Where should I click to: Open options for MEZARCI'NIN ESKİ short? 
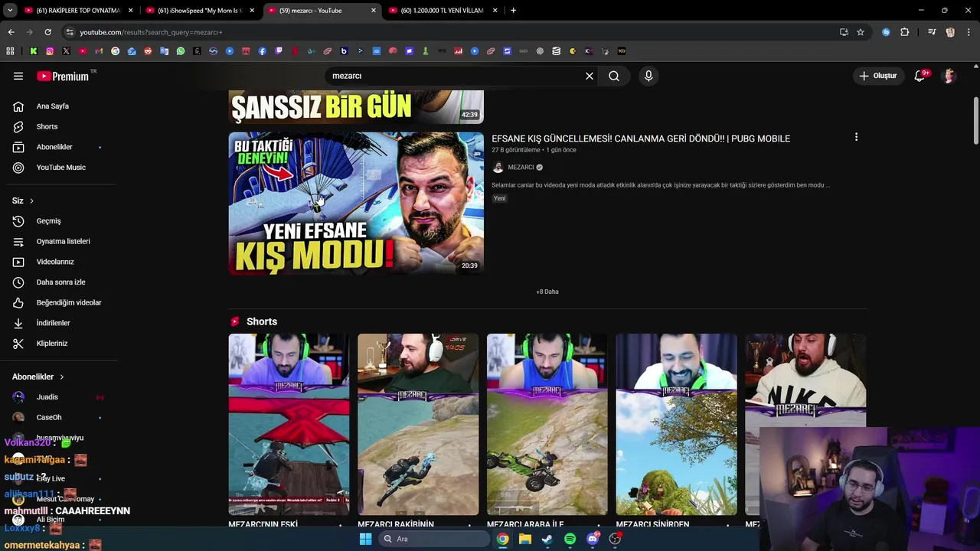pyautogui.click(x=341, y=525)
